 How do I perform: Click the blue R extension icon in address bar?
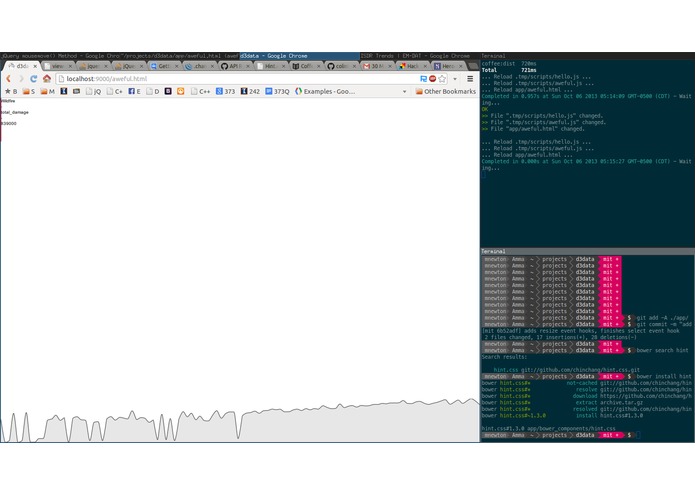tap(423, 78)
